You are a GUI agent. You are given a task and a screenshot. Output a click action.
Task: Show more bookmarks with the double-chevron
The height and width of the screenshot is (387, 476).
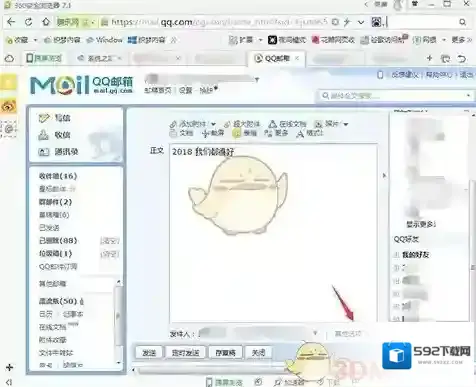(x=173, y=40)
